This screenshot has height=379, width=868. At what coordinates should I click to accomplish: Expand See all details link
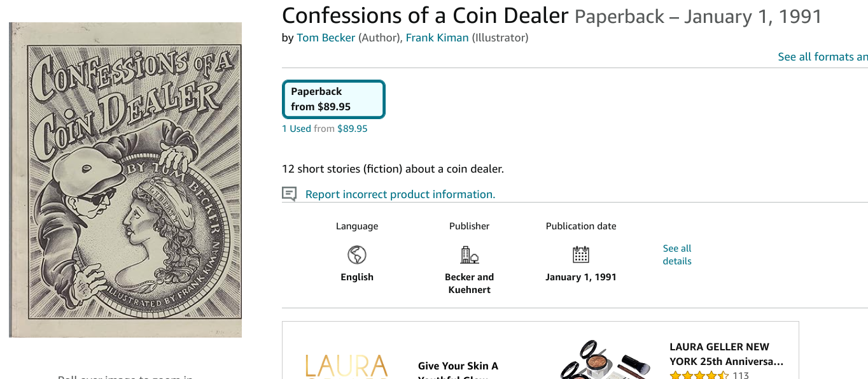pos(676,255)
